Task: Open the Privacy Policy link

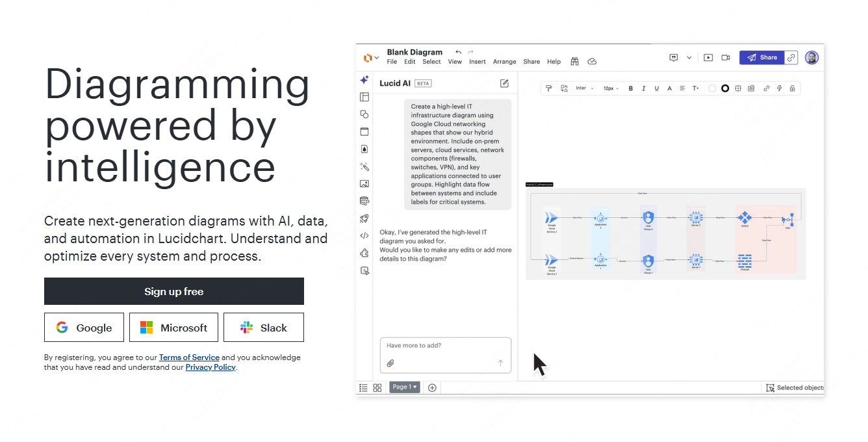Action: 210,367
